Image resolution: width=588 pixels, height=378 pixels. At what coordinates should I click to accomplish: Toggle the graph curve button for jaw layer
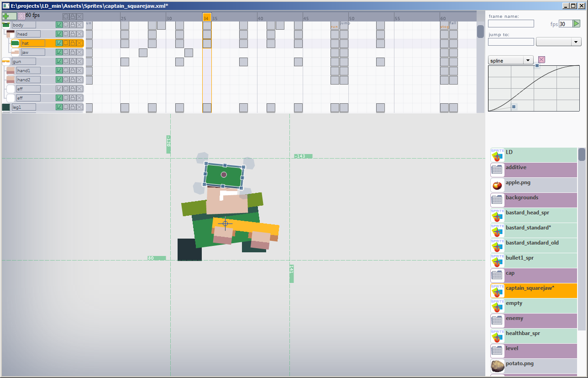(x=59, y=52)
